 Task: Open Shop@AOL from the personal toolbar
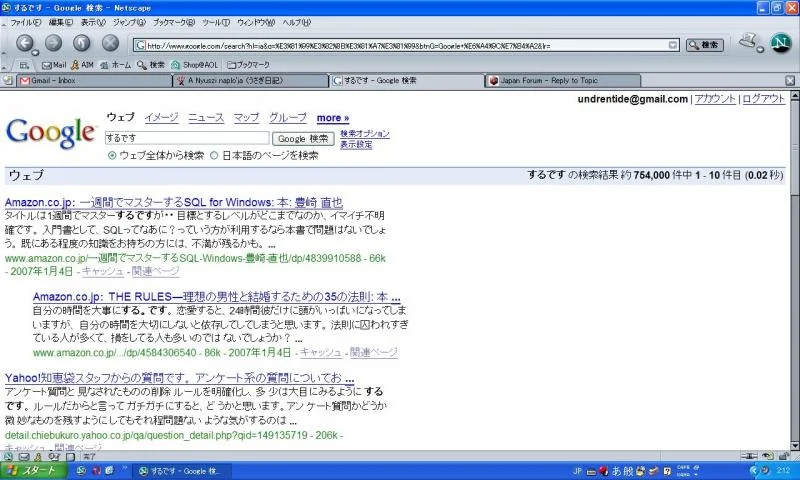click(194, 65)
